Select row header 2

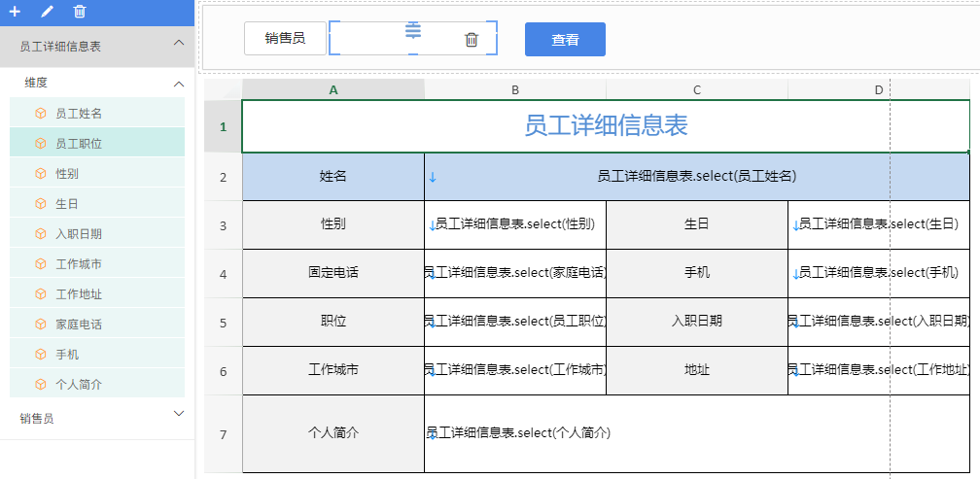coord(224,177)
